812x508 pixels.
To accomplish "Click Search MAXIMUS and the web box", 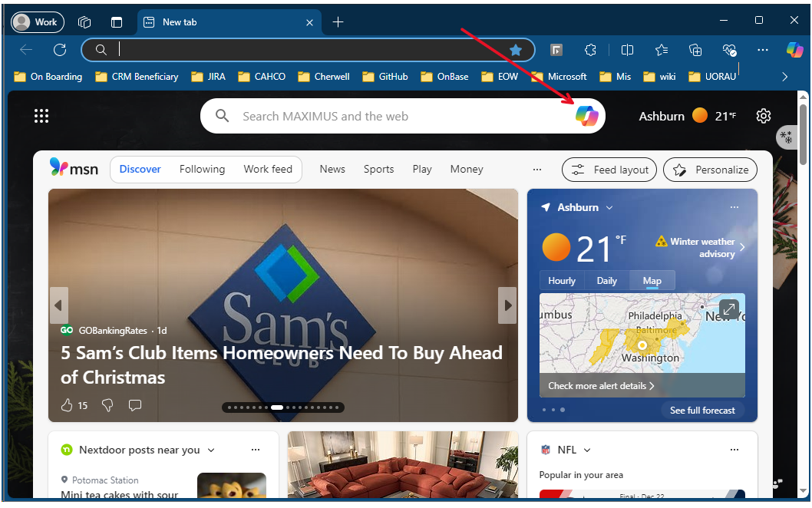I will pyautogui.click(x=402, y=116).
